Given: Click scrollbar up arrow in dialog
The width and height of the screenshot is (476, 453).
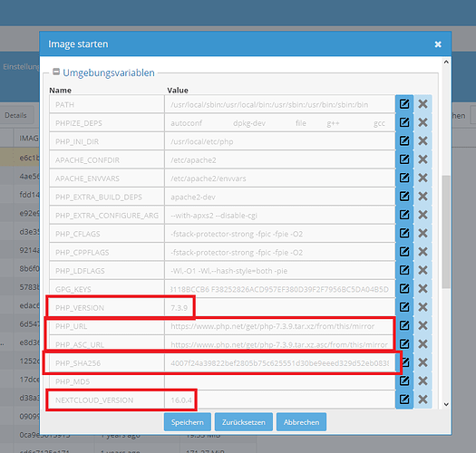Looking at the screenshot, I should pos(446,62).
